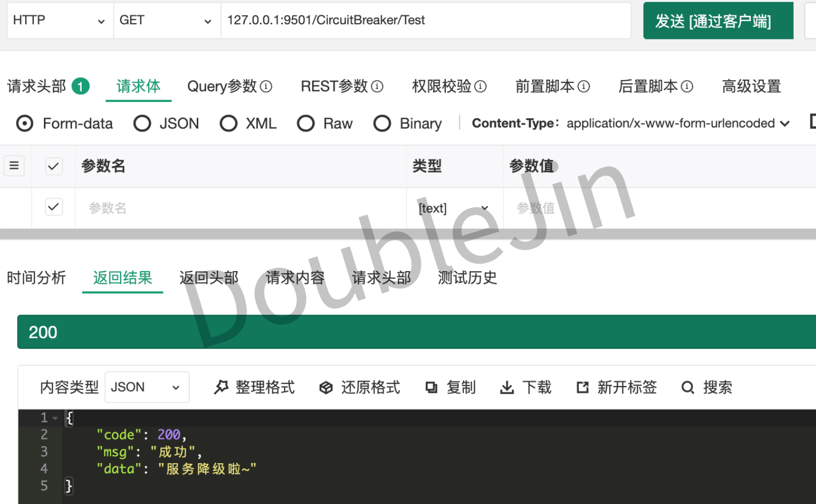The height and width of the screenshot is (504, 816).
Task: Click the 还原格式 button label
Action: pos(371,387)
